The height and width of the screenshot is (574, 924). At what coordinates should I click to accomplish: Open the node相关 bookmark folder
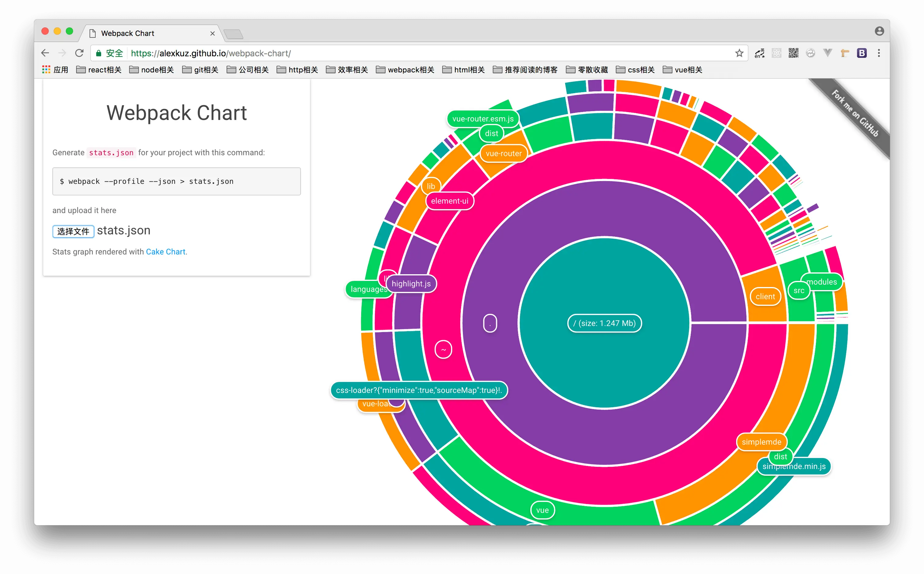(x=152, y=70)
